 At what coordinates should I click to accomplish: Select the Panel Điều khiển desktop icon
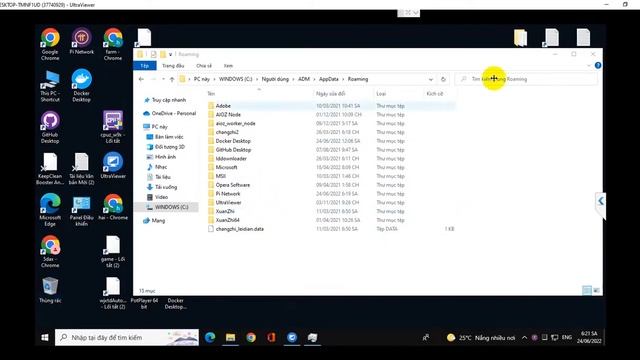point(82,211)
